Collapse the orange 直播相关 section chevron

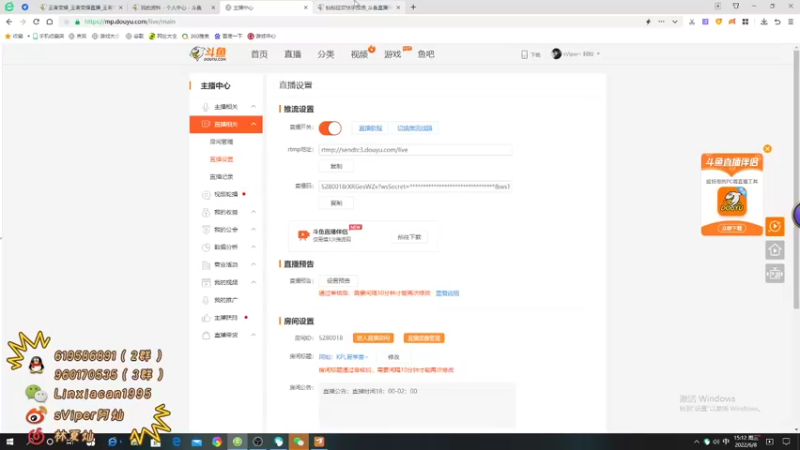pos(253,124)
